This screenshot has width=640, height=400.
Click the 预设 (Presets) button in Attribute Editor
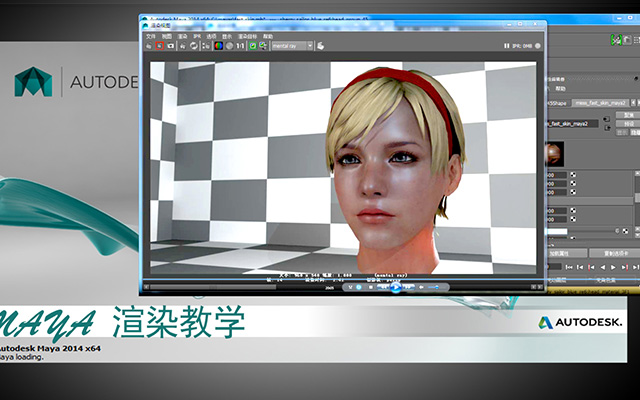(x=628, y=124)
